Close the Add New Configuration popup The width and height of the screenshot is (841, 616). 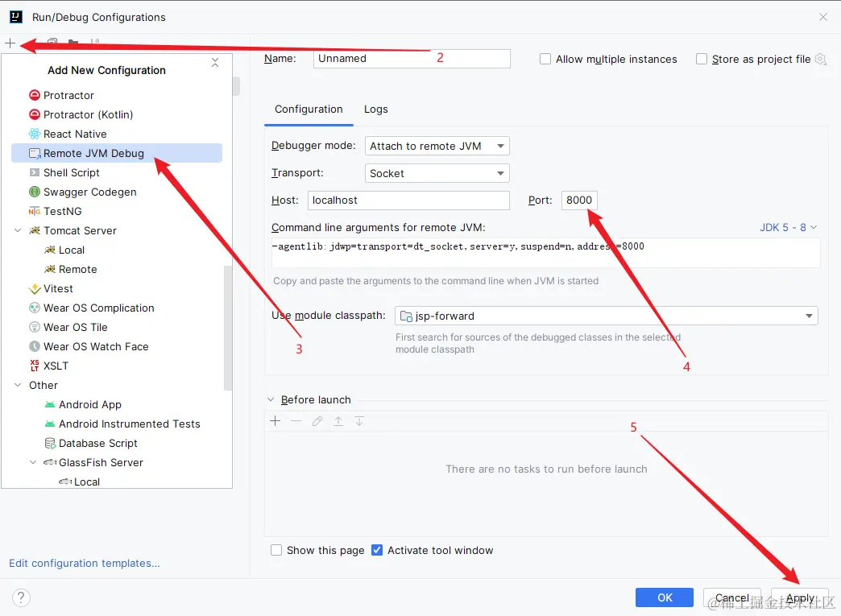coord(215,63)
